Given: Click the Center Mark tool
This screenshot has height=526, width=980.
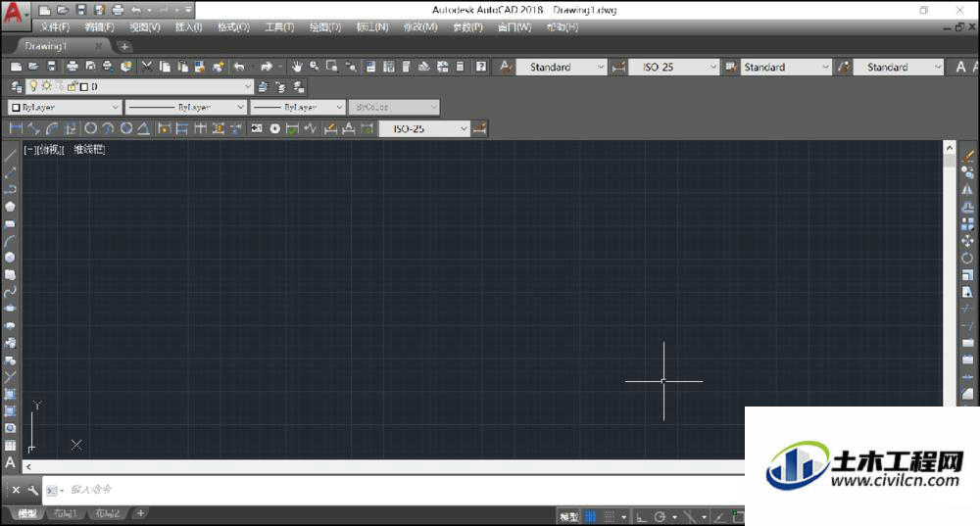Looking at the screenshot, I should coord(275,128).
